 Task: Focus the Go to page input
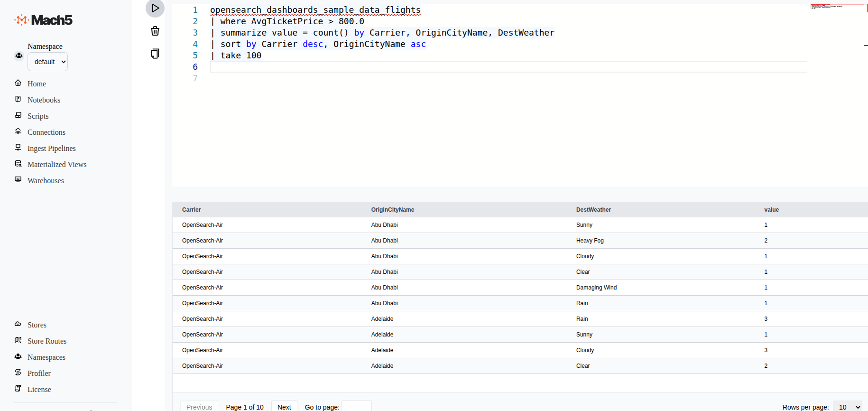coord(357,407)
